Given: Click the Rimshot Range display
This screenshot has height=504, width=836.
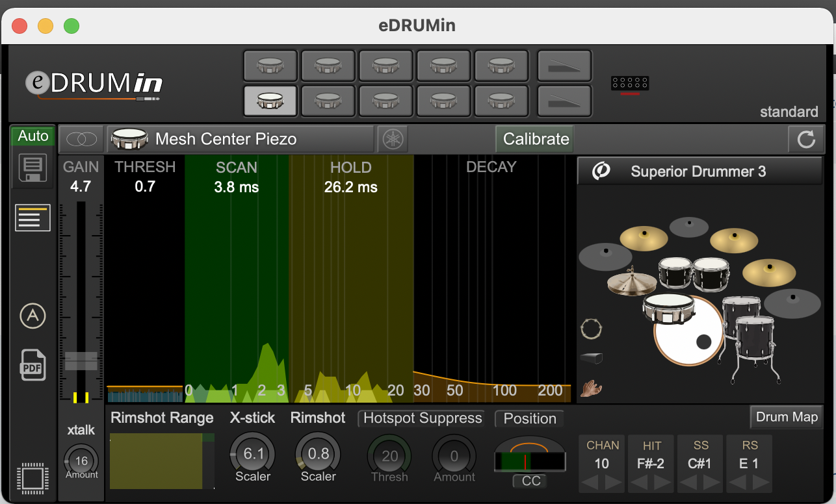Looking at the screenshot, I should pyautogui.click(x=162, y=461).
